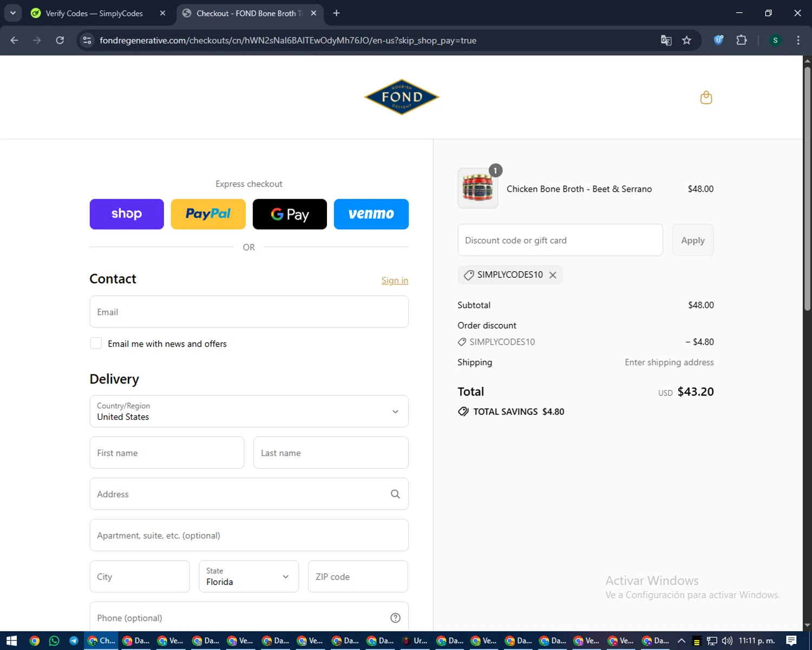Screen dimensions: 812x650
Task: Click the TOTAL SAVINGS $4.80 text
Action: (519, 412)
